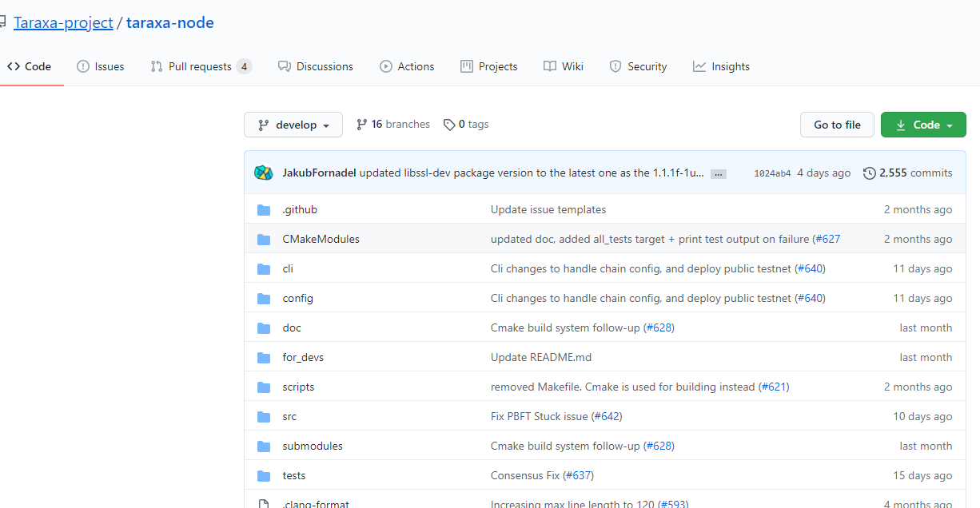
Task: Open pull request #621 link
Action: [774, 387]
